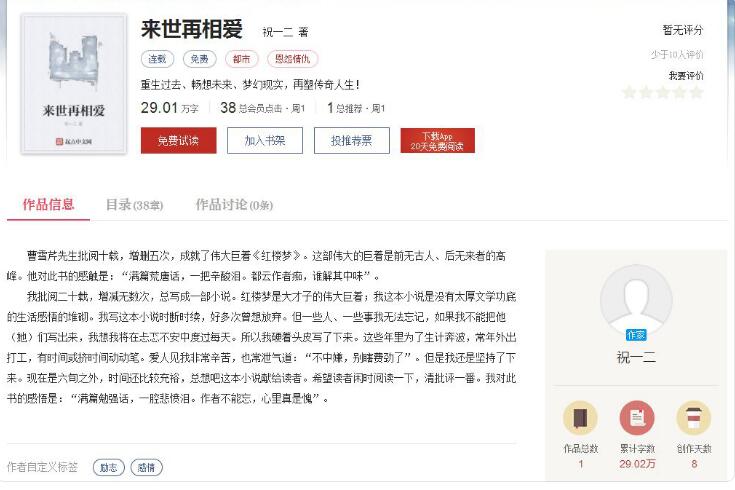735x490 pixels.
Task: Click the book icon above 作品总数
Action: (x=580, y=417)
